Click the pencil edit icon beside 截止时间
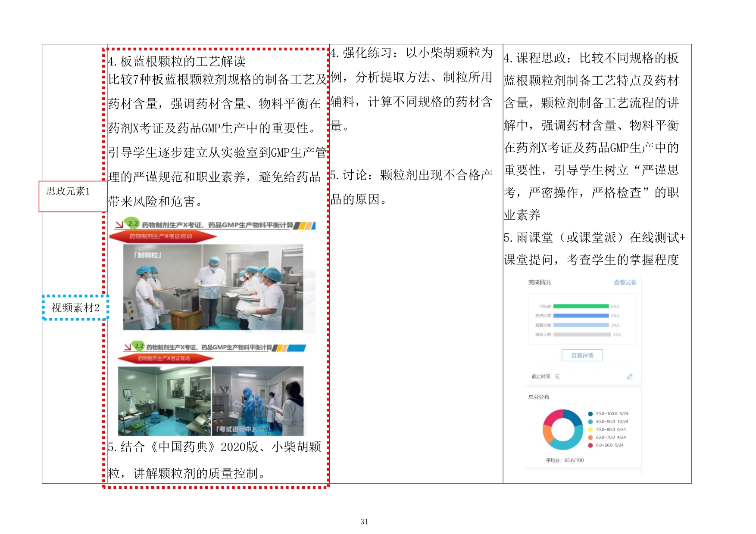Viewport: 756px width, 534px height. click(x=629, y=376)
